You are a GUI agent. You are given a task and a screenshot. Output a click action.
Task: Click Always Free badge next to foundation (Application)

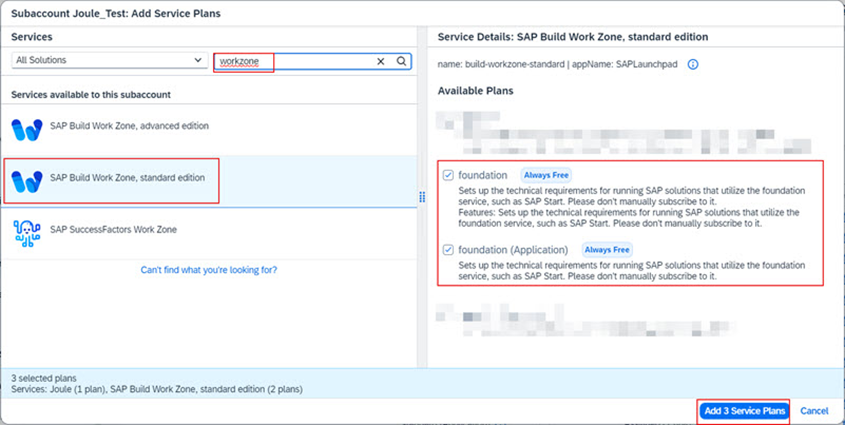click(x=606, y=249)
